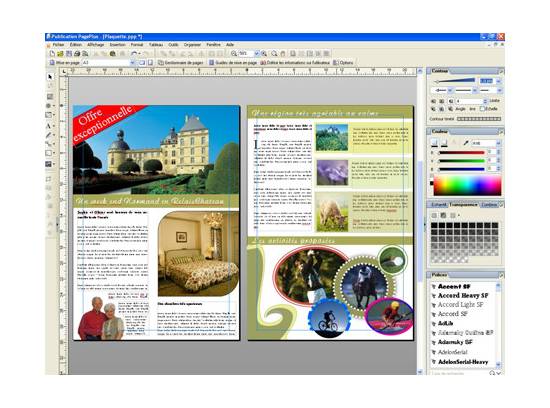This screenshot has width=550, height=408.
Task: Open the Format menu
Action: pos(137,45)
